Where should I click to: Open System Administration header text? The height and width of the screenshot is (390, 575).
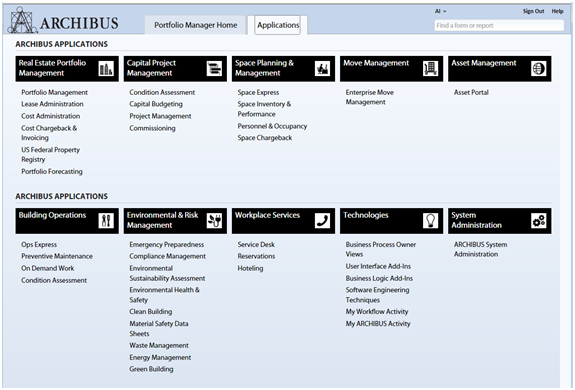click(476, 220)
